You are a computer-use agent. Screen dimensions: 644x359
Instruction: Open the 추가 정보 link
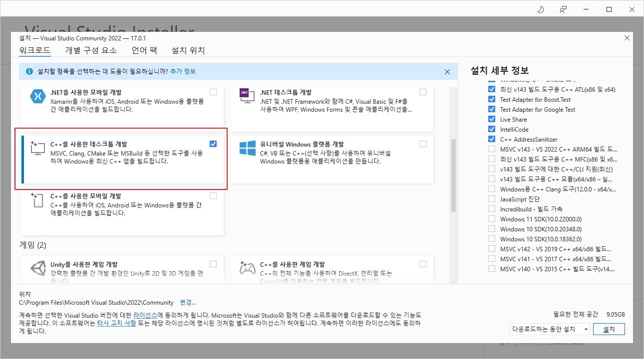click(x=183, y=71)
